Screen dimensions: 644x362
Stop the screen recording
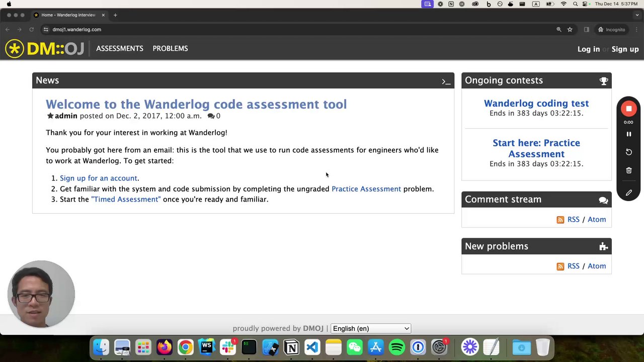(628, 109)
